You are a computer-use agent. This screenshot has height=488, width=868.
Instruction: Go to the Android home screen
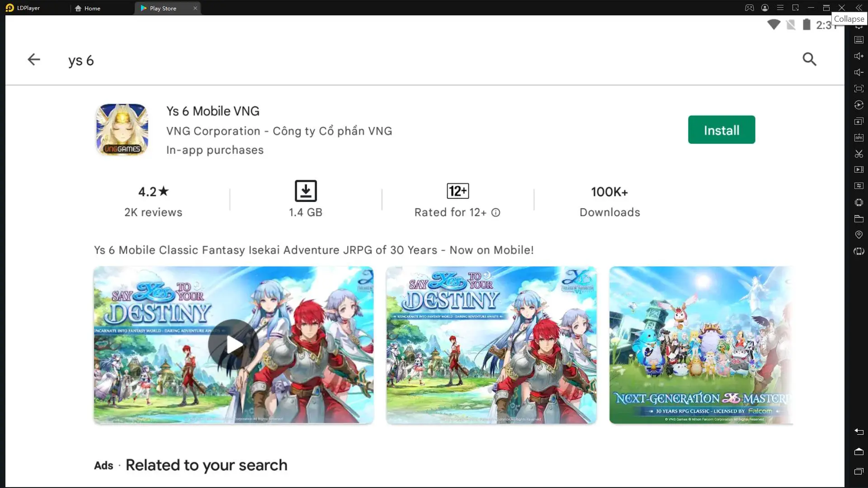point(859,451)
